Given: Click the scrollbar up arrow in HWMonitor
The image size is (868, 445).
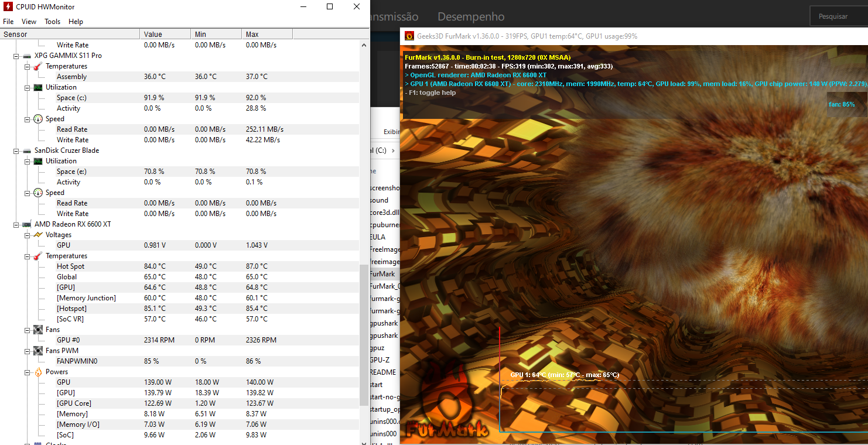Looking at the screenshot, I should (364, 45).
